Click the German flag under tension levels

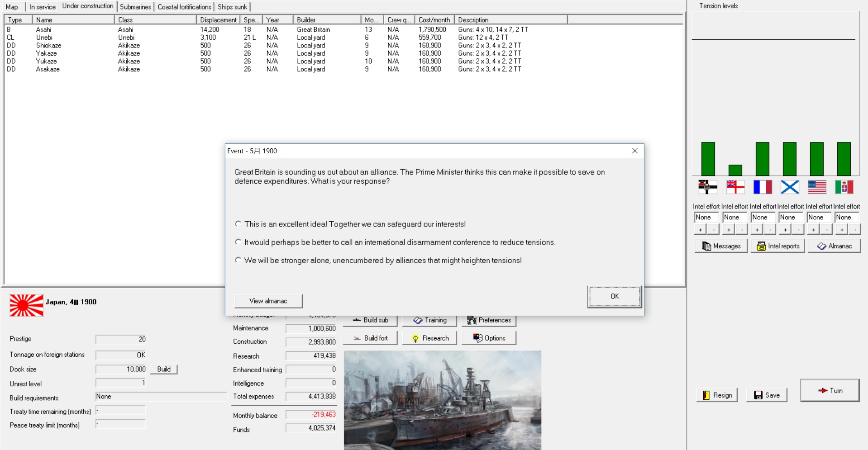point(708,187)
